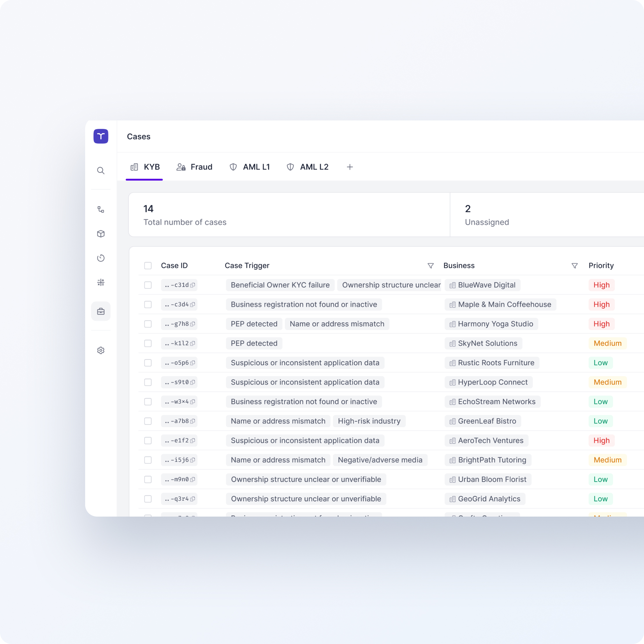Toggle the select-all cases checkbox
The height and width of the screenshot is (644, 644).
148,266
